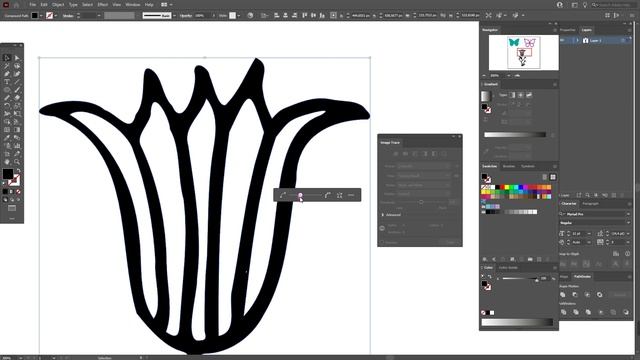Switch Swatches panel to list view

544,177
